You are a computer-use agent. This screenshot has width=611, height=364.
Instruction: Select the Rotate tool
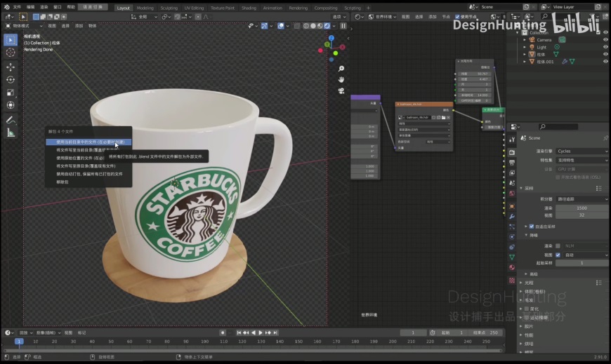11,79
